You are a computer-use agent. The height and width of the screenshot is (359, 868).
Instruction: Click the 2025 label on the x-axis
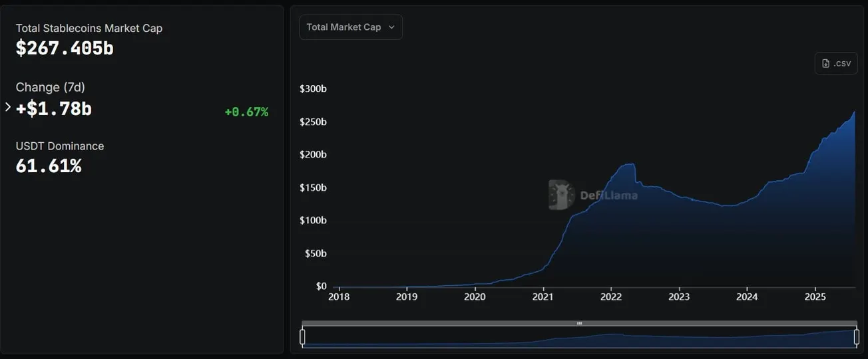pyautogui.click(x=815, y=297)
